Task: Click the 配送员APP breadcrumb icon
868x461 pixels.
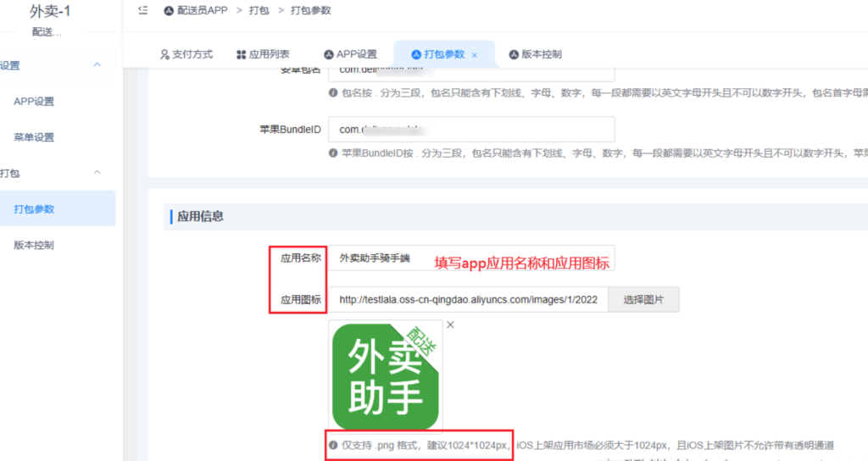Action: 169,11
